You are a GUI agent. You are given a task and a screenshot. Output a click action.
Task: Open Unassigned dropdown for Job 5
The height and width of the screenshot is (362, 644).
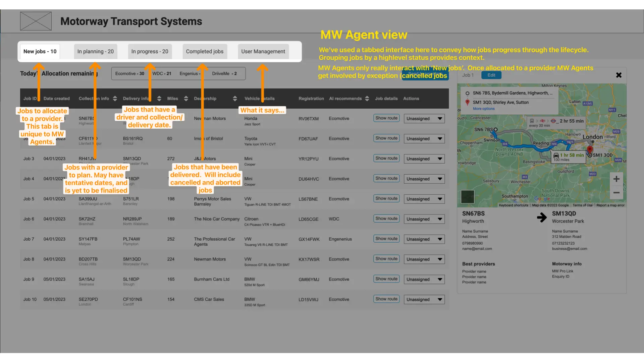point(424,199)
